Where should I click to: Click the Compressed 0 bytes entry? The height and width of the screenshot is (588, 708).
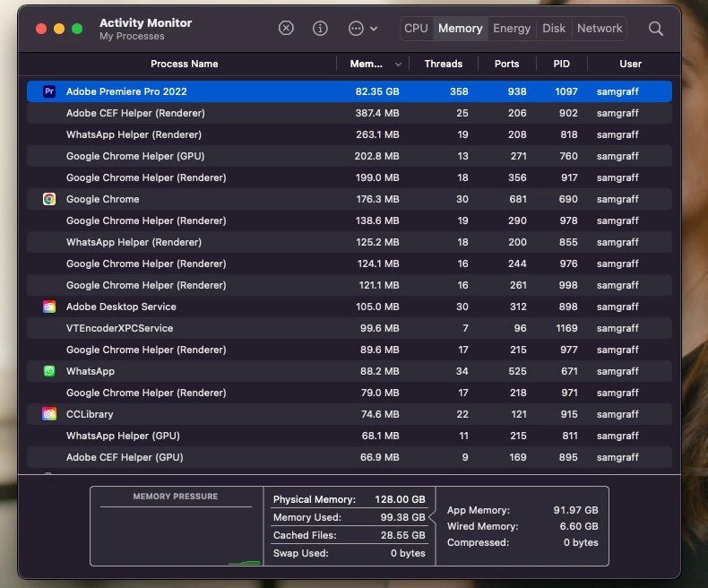tap(522, 543)
